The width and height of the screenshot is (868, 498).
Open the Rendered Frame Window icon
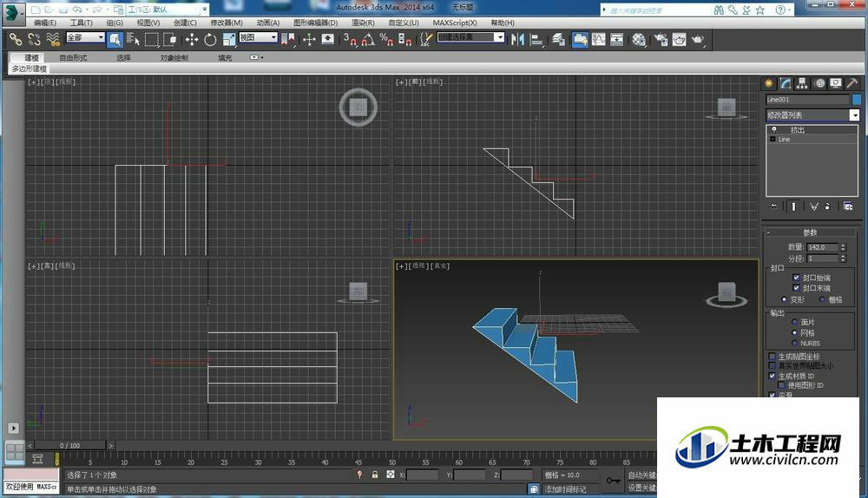pyautogui.click(x=680, y=39)
